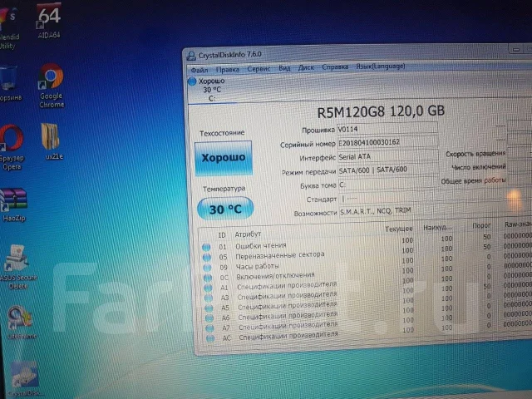532x399 pixels.
Task: Select row Часы работы
Action: [x=367, y=264]
